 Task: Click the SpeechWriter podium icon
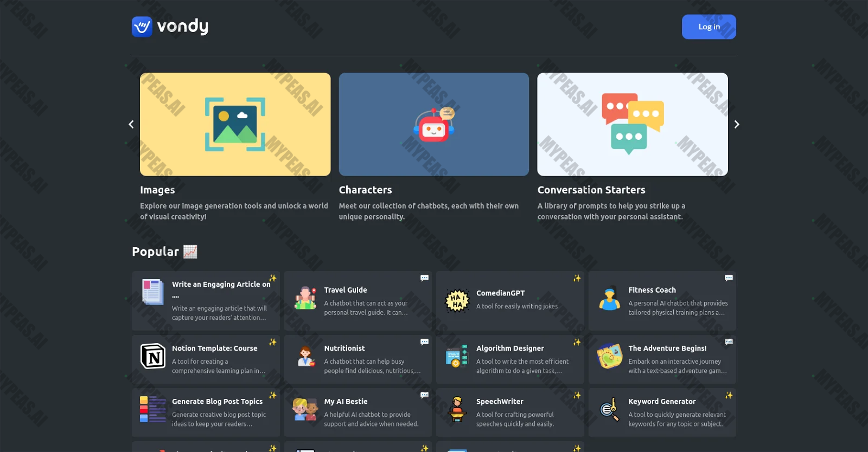tap(457, 410)
